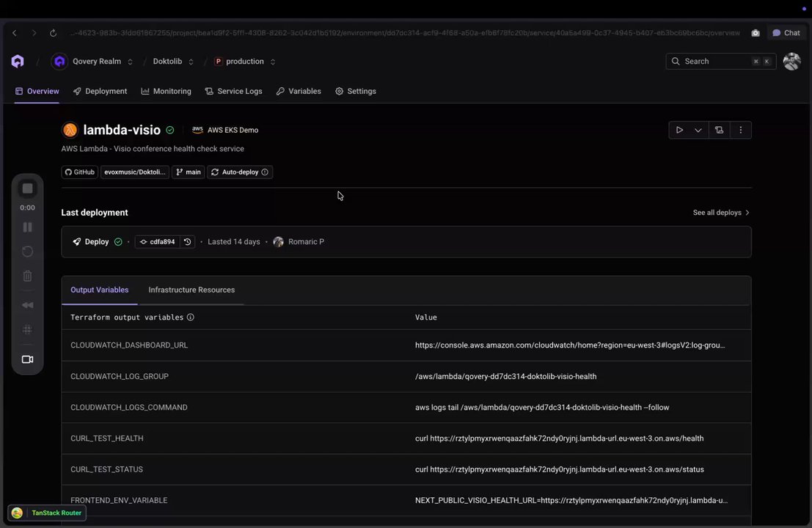Click the restart recording icon
This screenshot has width=812, height=528.
(27, 252)
